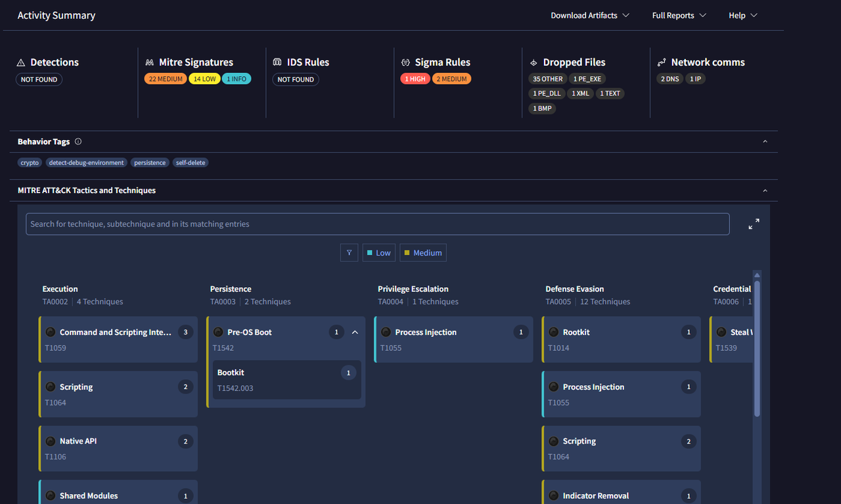Click the self-delete behavior tag

191,162
